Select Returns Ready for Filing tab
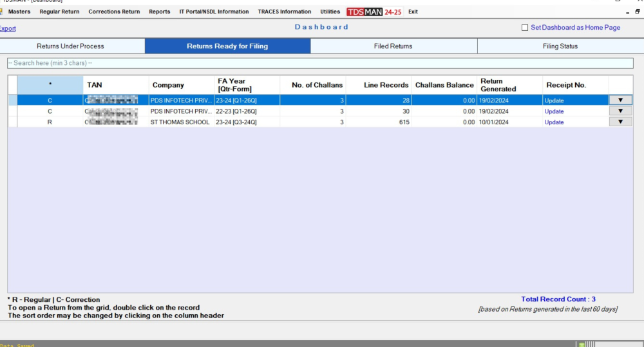Screen dimensions: 644x347 (227, 46)
